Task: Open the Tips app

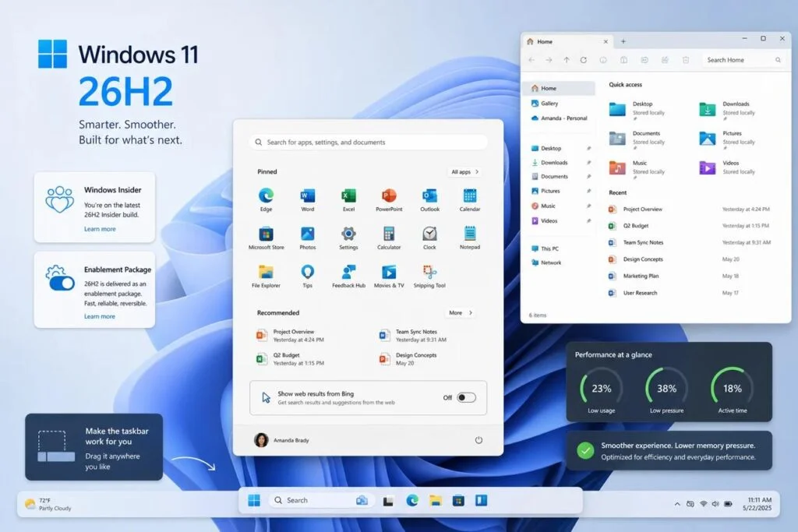Action: pos(307,276)
